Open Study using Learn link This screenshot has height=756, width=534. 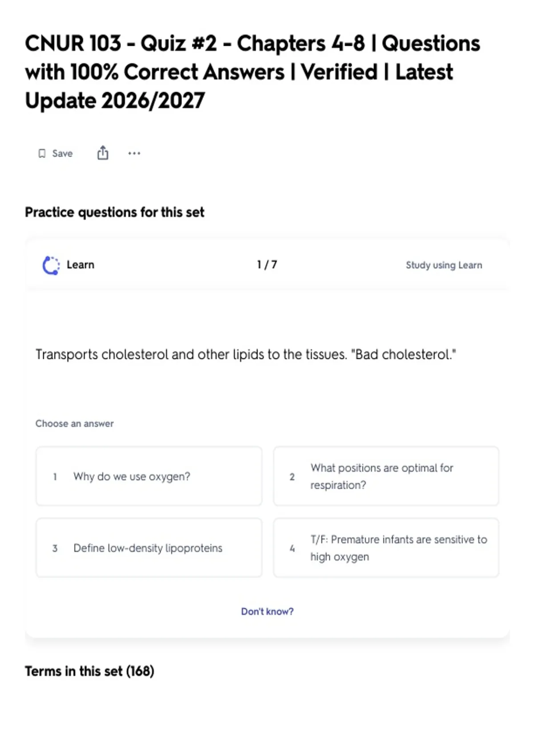pyautogui.click(x=444, y=265)
